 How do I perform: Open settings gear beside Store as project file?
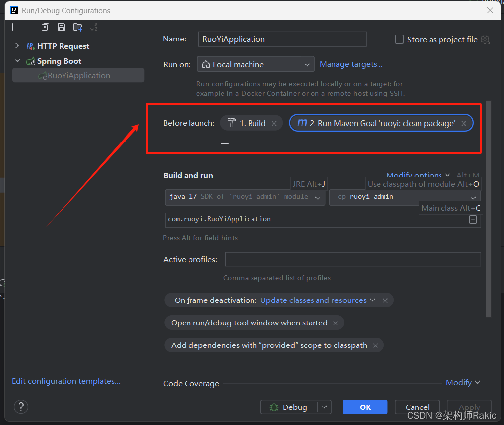click(x=485, y=40)
